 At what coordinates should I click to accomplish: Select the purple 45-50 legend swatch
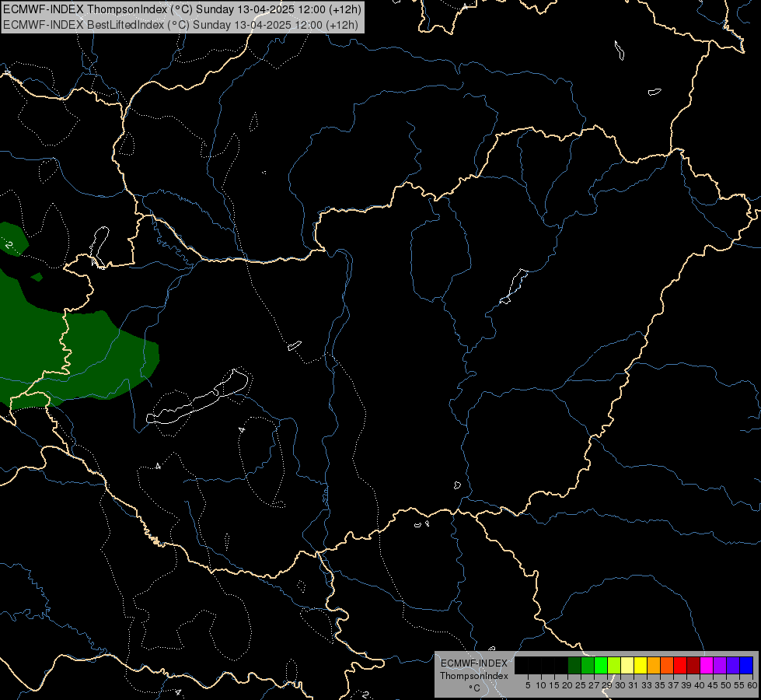point(720,666)
